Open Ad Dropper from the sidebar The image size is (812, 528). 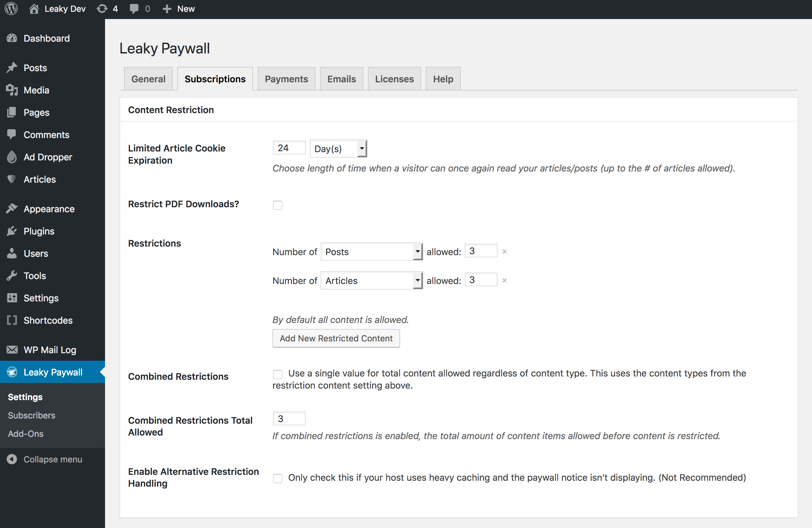(47, 157)
